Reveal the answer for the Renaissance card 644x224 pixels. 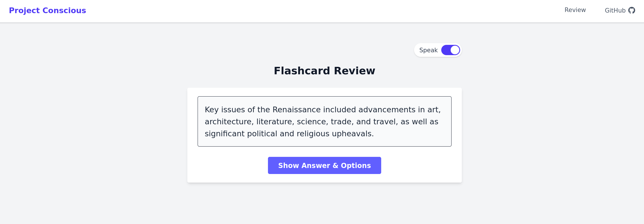tap(324, 165)
